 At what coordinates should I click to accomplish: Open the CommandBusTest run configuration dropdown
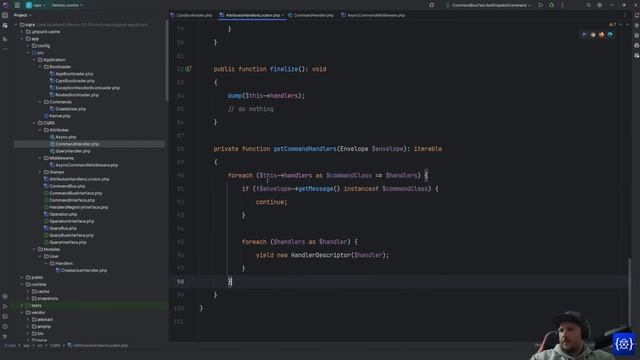pyautogui.click(x=489, y=5)
